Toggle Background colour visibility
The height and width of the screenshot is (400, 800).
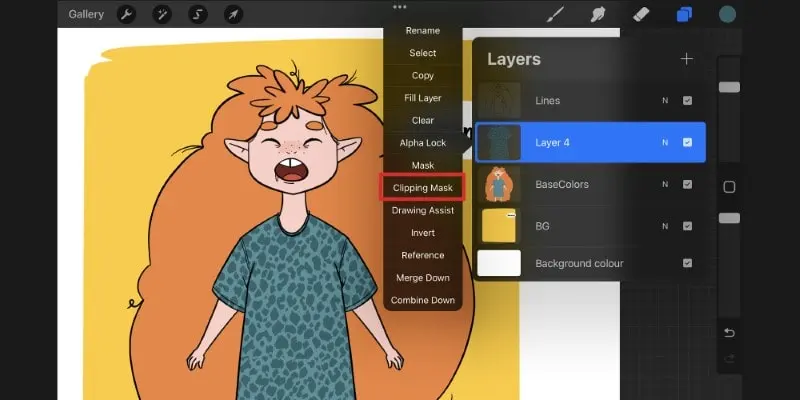tap(687, 263)
